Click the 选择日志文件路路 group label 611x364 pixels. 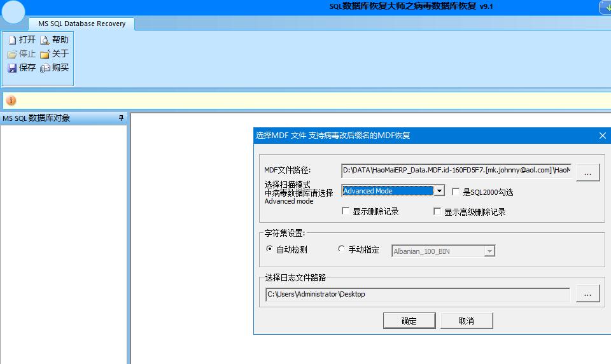pos(295,277)
